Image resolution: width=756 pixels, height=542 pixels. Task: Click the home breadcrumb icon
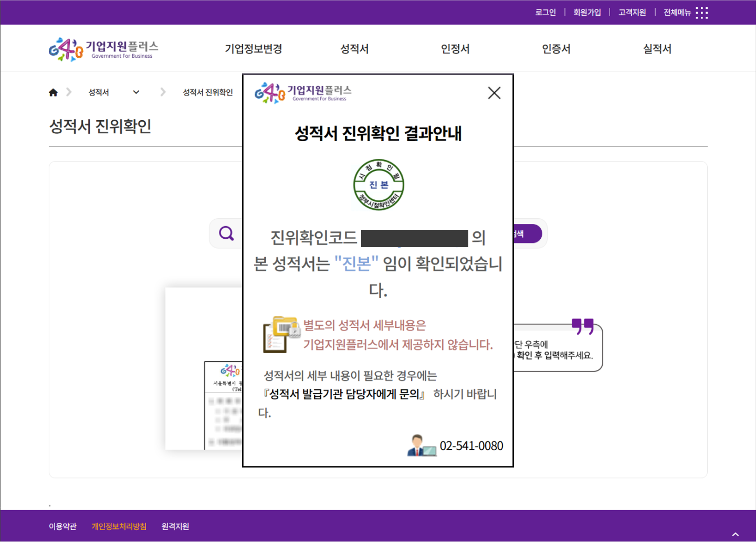53,92
